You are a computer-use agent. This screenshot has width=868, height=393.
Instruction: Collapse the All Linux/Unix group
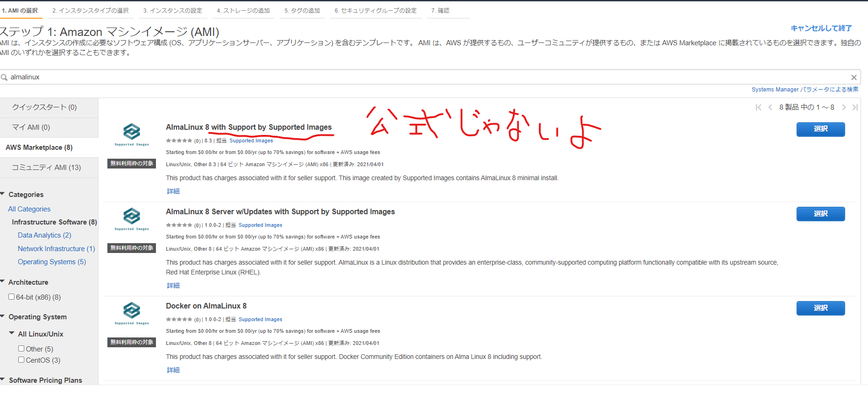(x=12, y=333)
